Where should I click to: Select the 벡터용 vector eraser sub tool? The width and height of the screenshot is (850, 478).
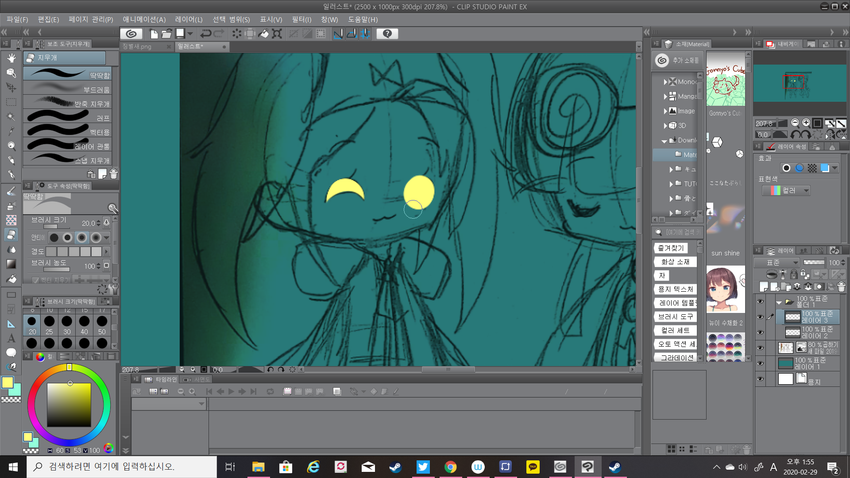pos(68,132)
